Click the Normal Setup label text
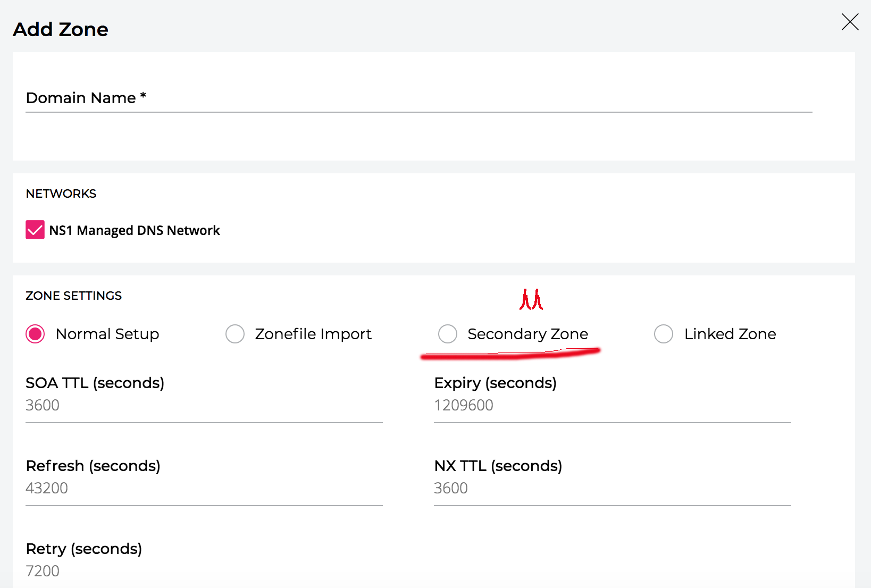The image size is (871, 588). tap(107, 334)
